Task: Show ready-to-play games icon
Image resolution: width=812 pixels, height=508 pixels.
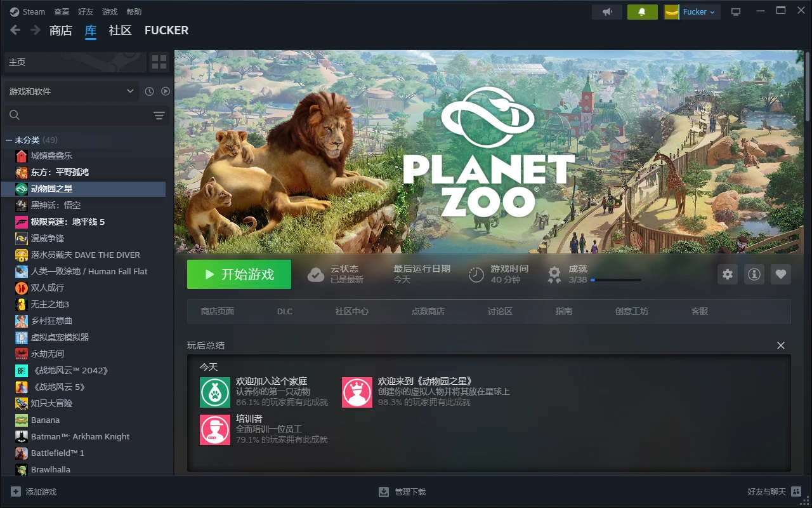Action: click(x=166, y=91)
